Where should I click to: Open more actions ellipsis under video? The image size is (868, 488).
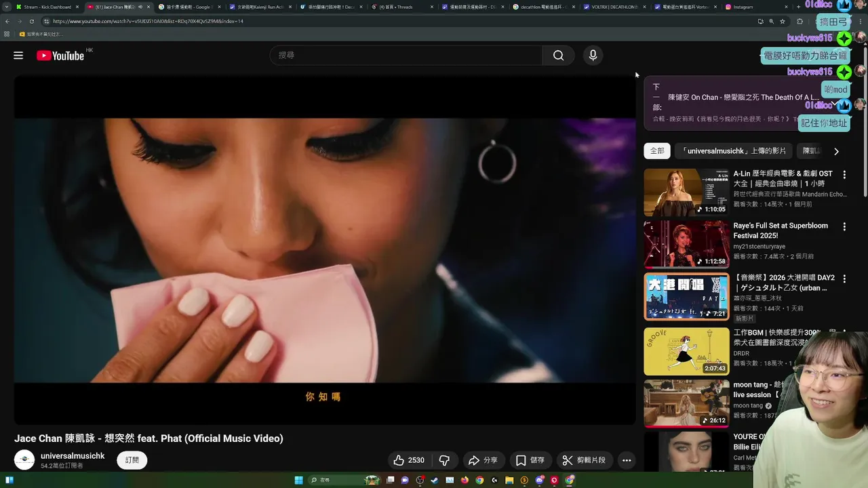click(x=627, y=460)
